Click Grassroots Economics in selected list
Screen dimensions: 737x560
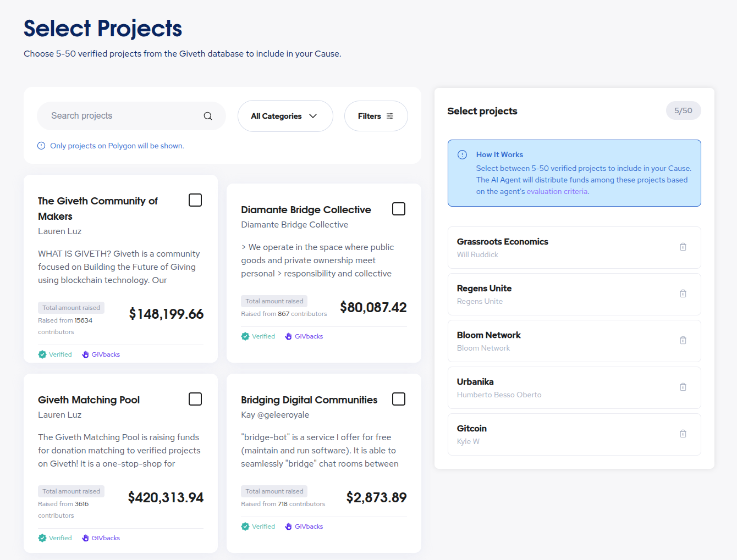pos(503,242)
